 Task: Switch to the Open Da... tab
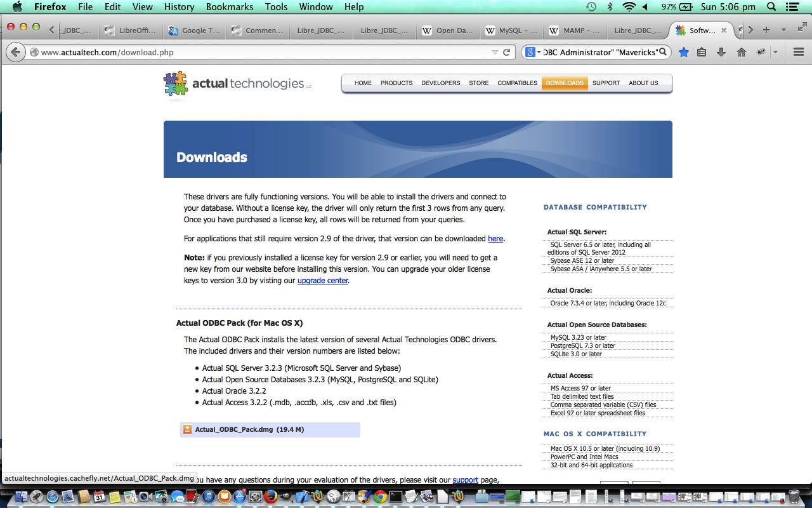pyautogui.click(x=449, y=30)
